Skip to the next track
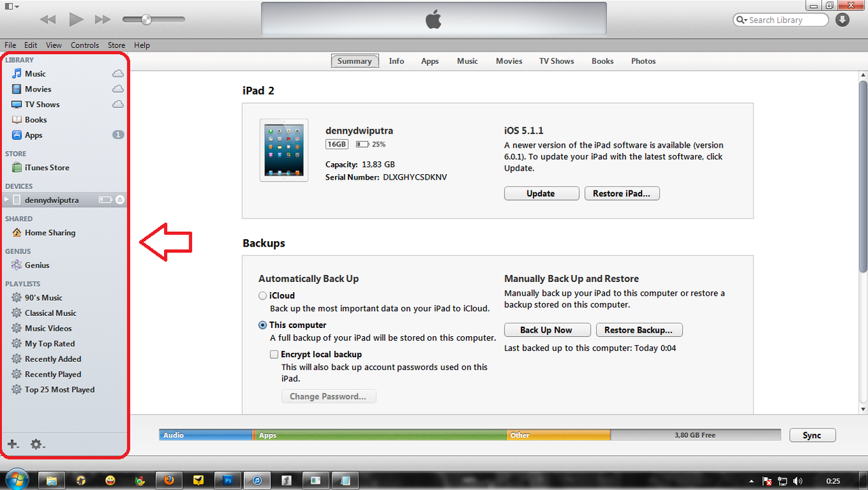868x490 pixels. 102,20
